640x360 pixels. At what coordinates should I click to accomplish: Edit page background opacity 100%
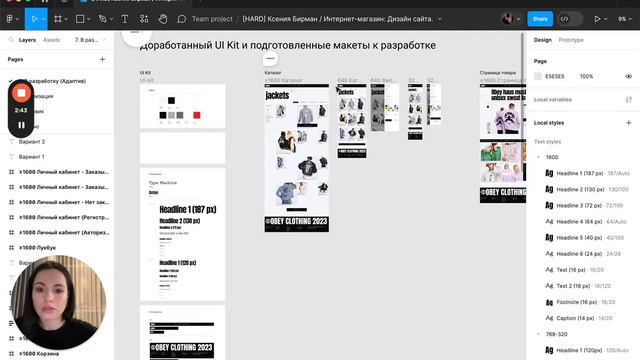point(586,76)
